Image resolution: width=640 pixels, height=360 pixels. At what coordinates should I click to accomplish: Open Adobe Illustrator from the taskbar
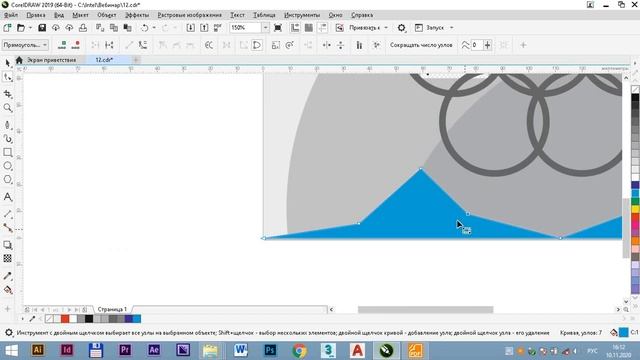click(x=38, y=350)
